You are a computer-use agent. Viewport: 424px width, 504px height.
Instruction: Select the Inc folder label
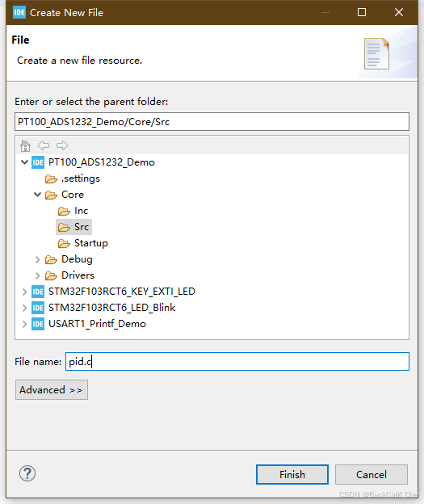pyautogui.click(x=81, y=211)
